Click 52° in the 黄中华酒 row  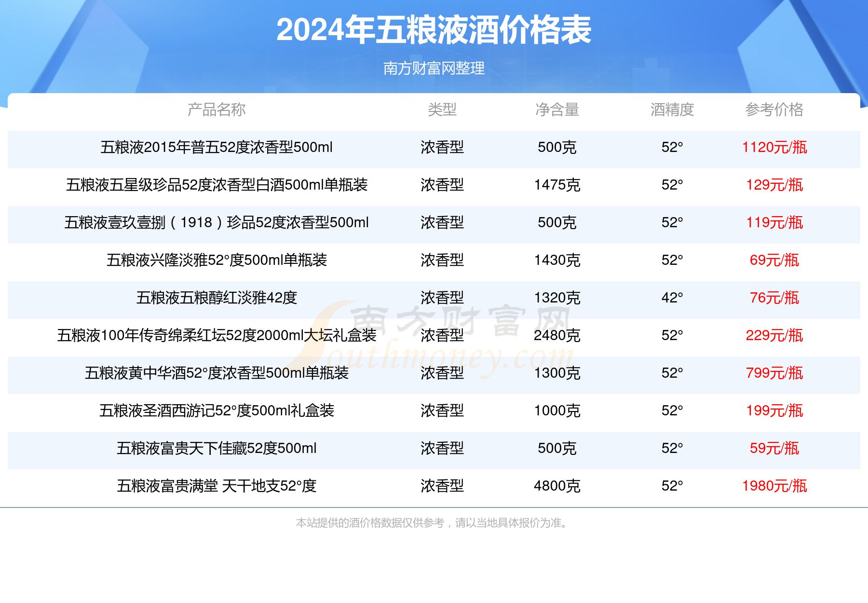(x=672, y=373)
